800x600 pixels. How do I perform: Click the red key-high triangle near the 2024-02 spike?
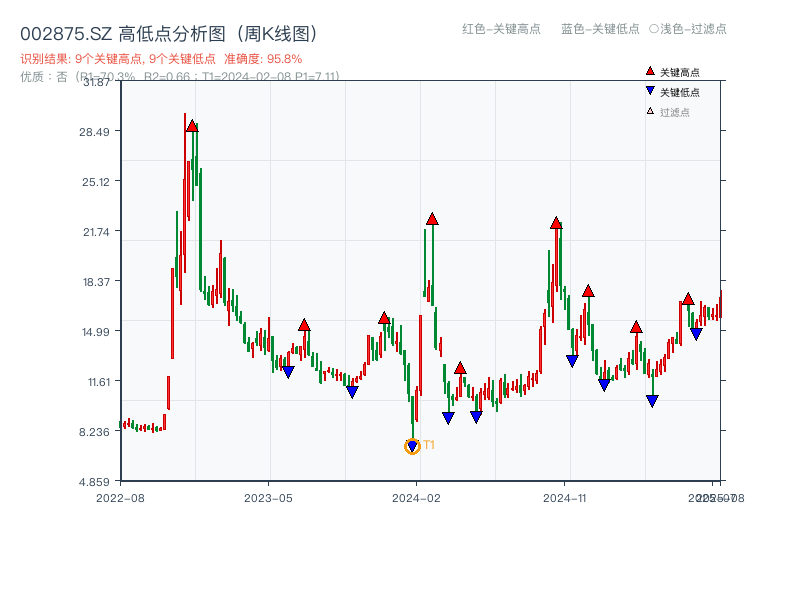pos(432,219)
